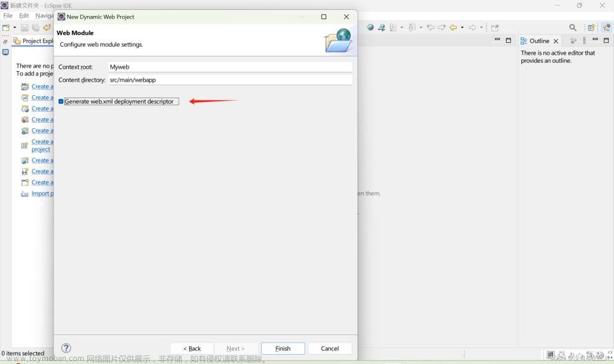The image size is (614, 364).
Task: Click the Pin Editor icon
Action: coord(495,28)
